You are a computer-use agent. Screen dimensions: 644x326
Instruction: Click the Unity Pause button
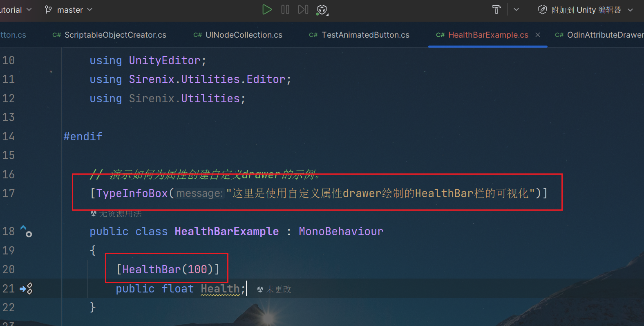[285, 9]
